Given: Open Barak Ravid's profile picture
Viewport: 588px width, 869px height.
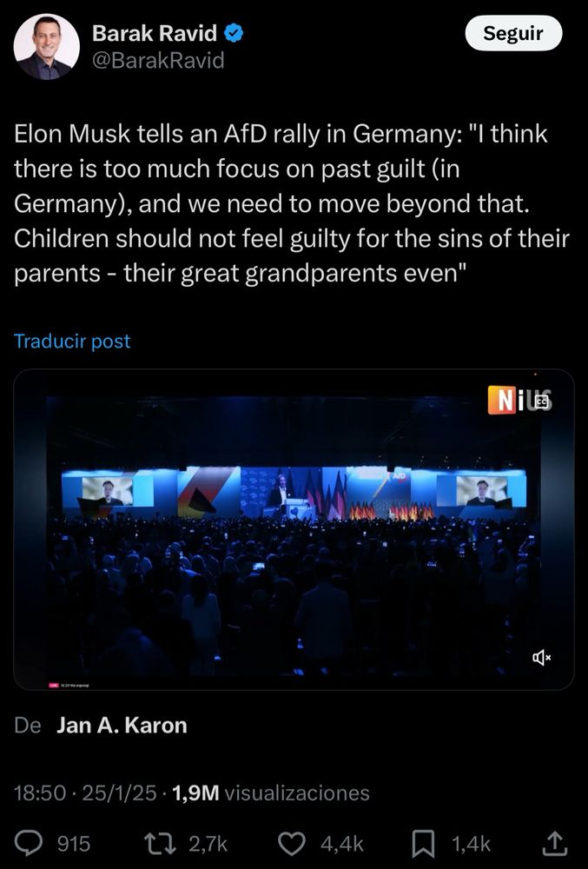Looking at the screenshot, I should click(47, 47).
